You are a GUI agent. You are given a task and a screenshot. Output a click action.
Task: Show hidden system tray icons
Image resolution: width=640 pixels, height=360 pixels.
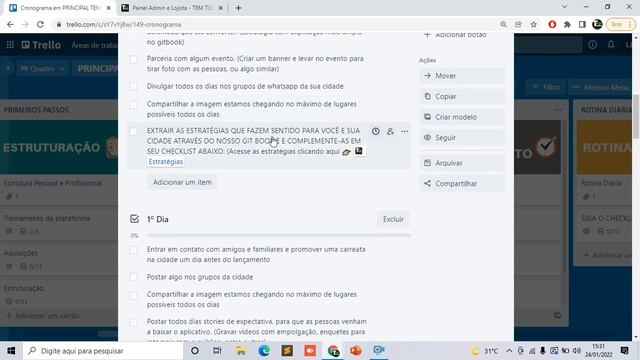point(509,351)
